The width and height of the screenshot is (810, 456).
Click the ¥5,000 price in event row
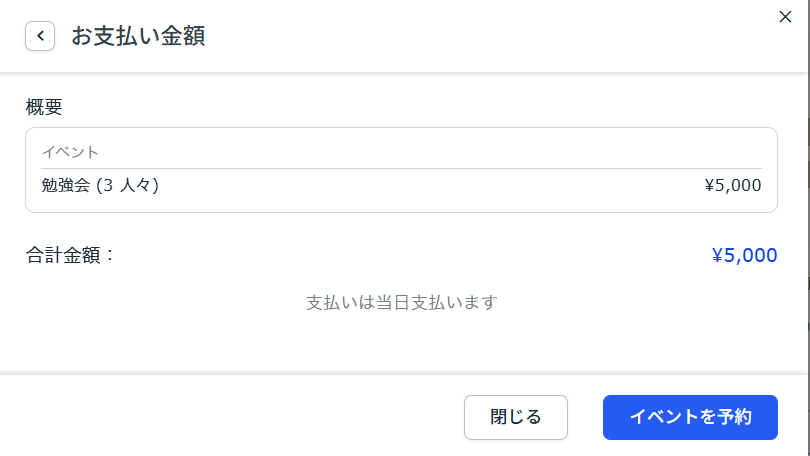(732, 185)
